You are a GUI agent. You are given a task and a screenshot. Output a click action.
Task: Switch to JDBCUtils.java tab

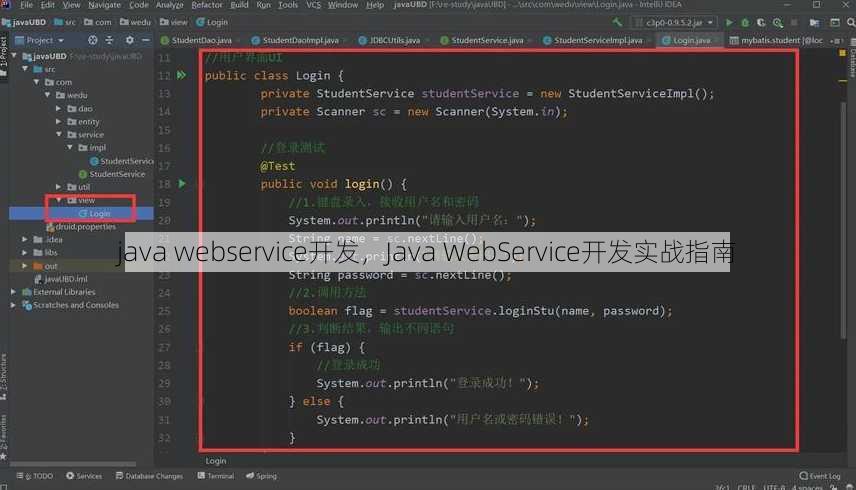393,40
